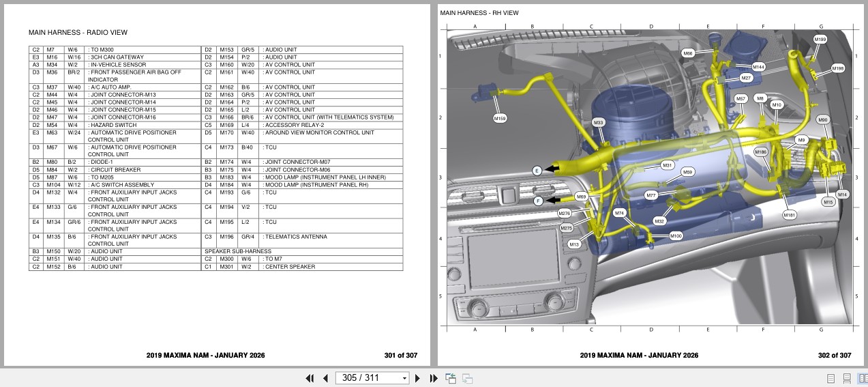The image size is (868, 387).
Task: Click the 302 of 307 page footer
Action: click(x=835, y=356)
